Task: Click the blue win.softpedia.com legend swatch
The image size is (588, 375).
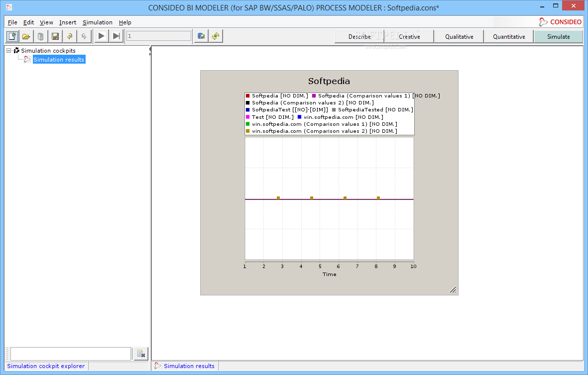Action: 299,117
